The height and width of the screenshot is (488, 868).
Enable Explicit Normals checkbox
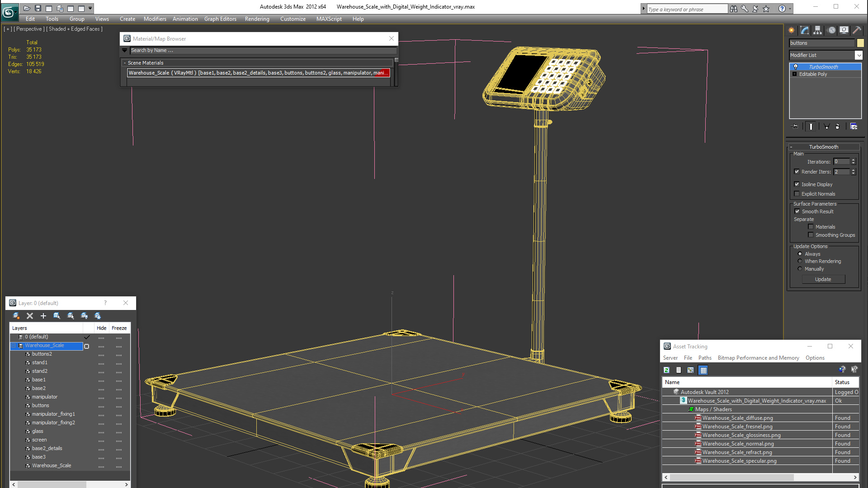click(x=797, y=194)
